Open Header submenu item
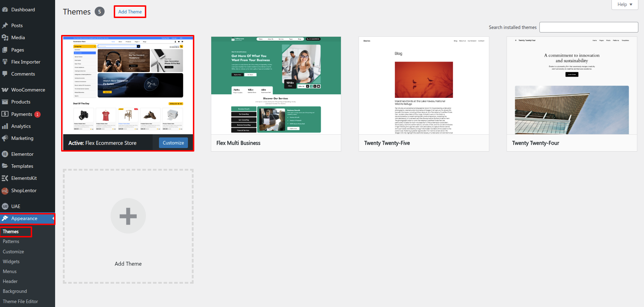Viewport: 644px width, 307px height. coord(10,281)
